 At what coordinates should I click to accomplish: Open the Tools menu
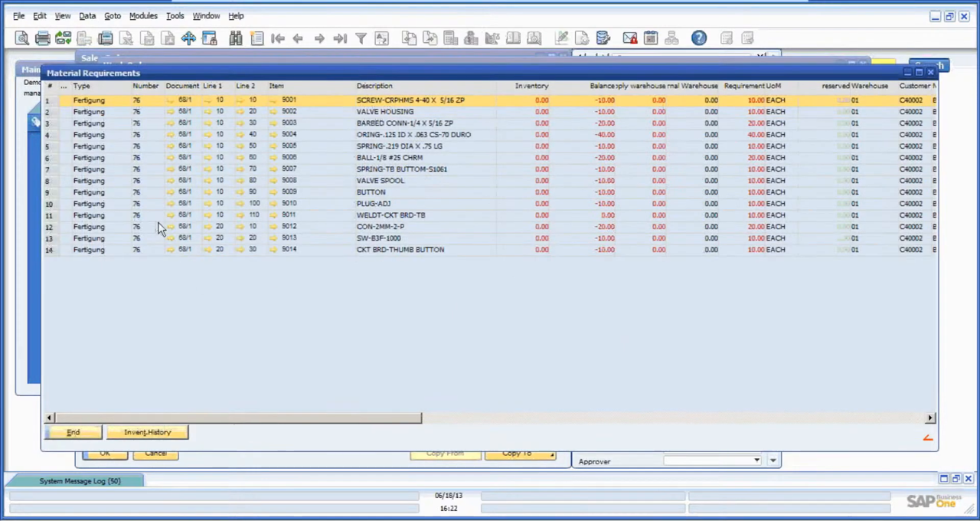point(175,15)
